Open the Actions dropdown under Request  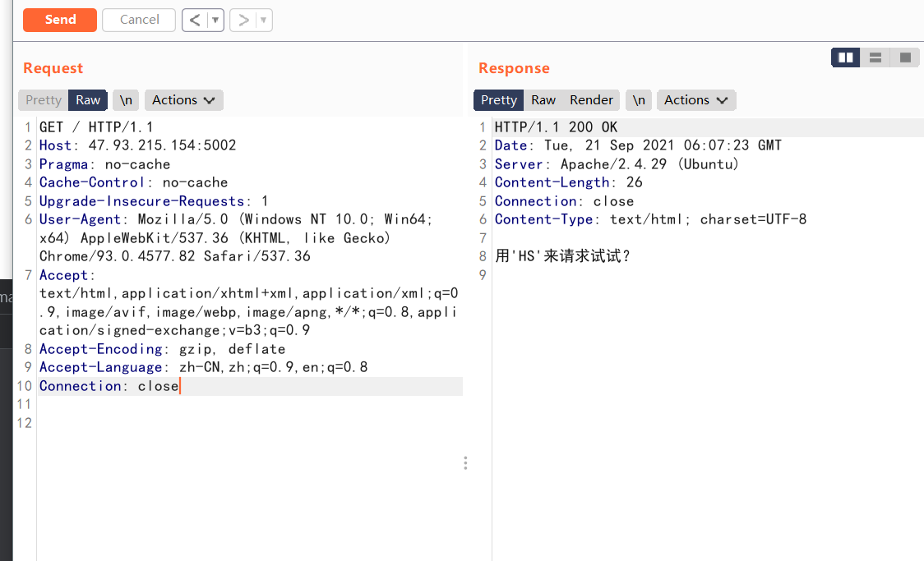pyautogui.click(x=183, y=99)
